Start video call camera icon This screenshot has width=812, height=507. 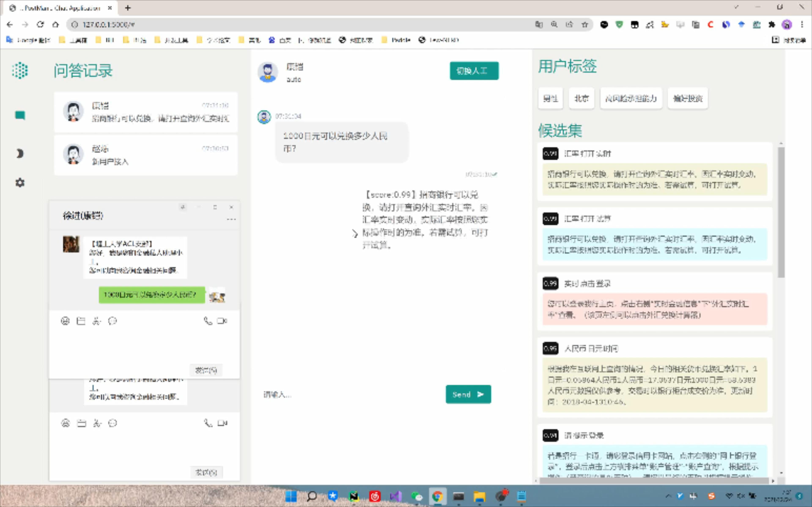point(222,321)
